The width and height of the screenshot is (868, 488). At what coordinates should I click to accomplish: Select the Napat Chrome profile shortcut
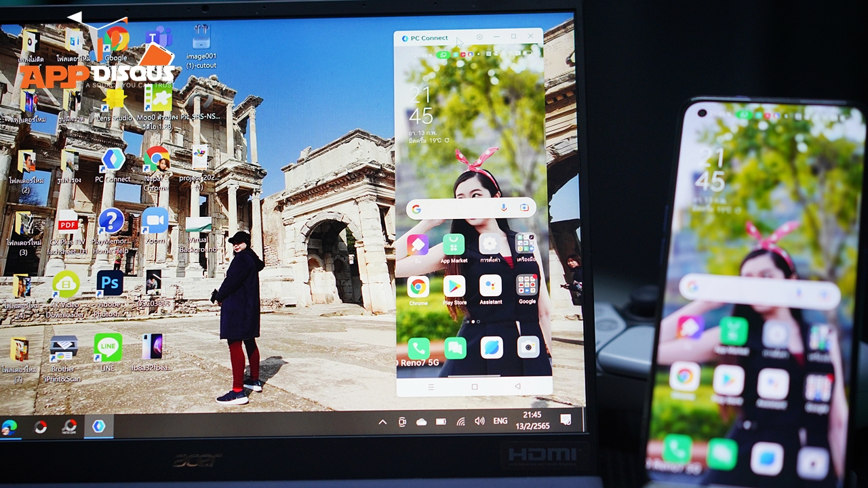click(x=156, y=169)
